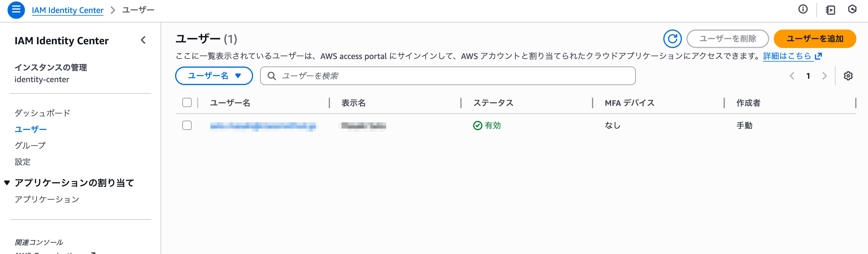Select page 1 in pagination
The height and width of the screenshot is (254, 868).
(808, 76)
